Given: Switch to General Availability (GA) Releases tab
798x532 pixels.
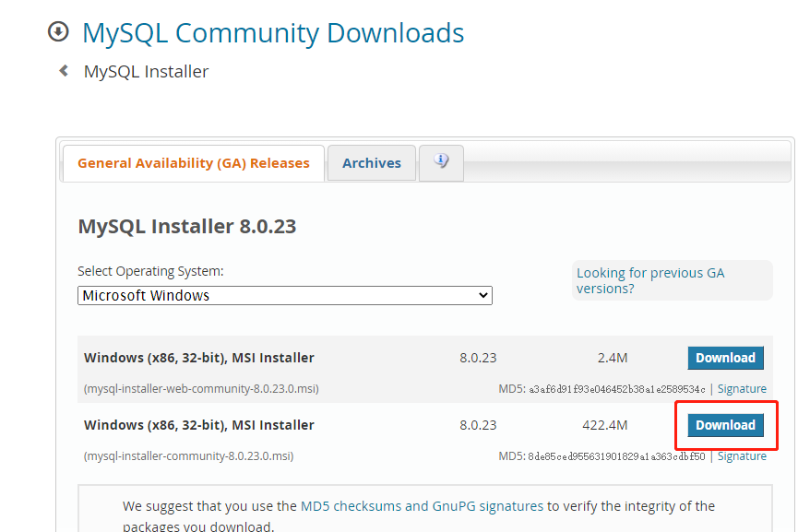Looking at the screenshot, I should coord(194,163).
